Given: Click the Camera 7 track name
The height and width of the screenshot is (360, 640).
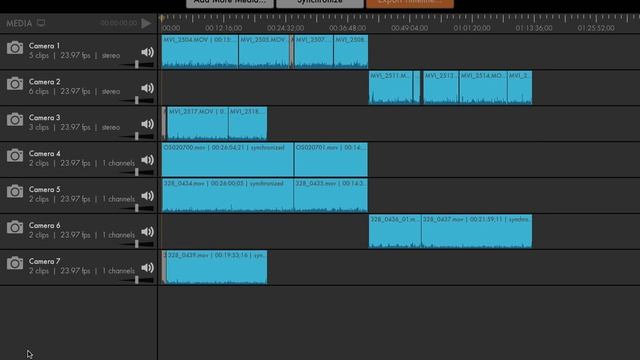Looking at the screenshot, I should (x=44, y=261).
